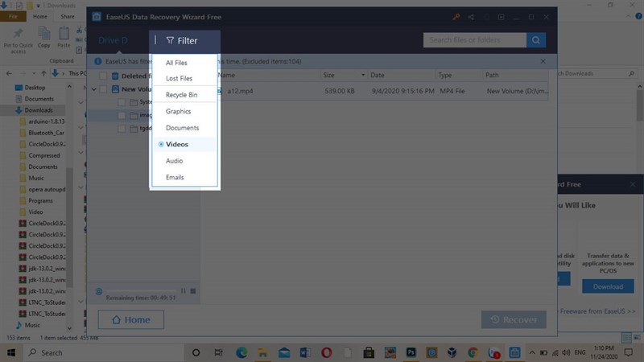Click the Home button in EaseUS
This screenshot has width=644, height=362.
click(x=131, y=319)
